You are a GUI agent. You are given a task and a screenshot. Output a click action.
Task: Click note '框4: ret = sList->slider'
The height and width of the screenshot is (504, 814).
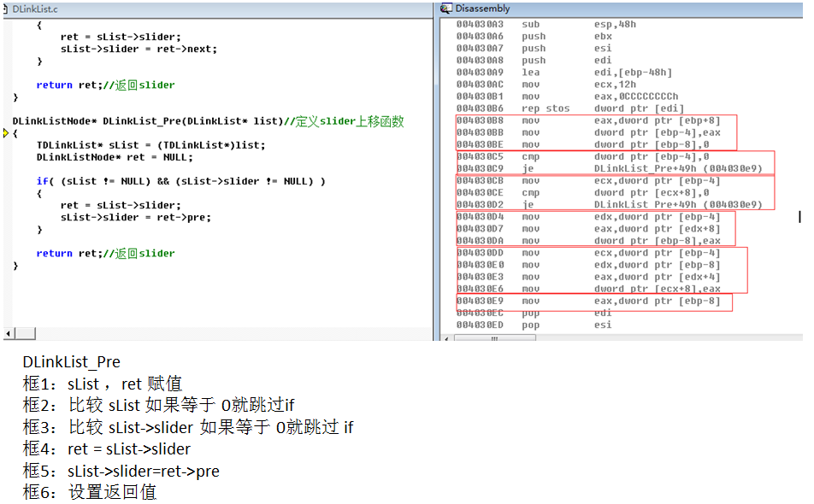tap(106, 449)
